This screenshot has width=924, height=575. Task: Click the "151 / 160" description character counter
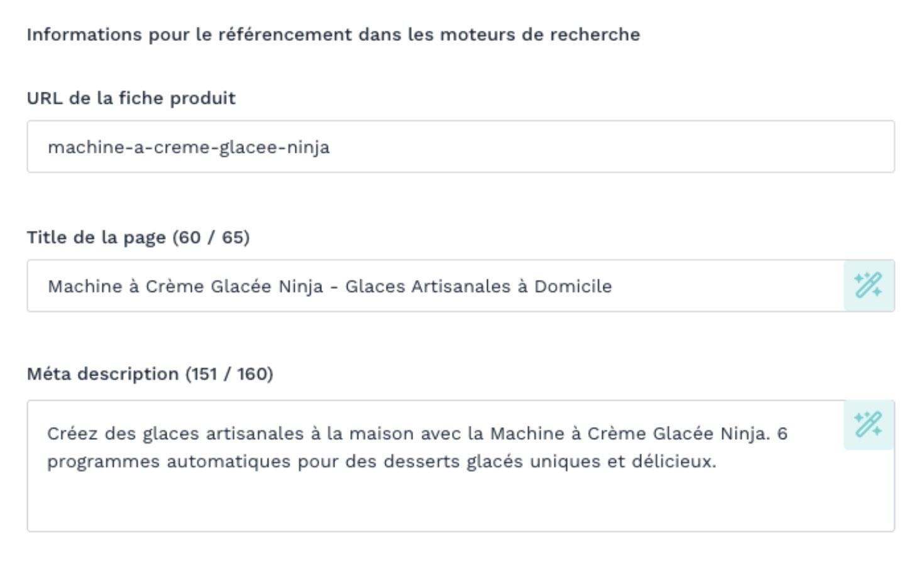tap(229, 374)
